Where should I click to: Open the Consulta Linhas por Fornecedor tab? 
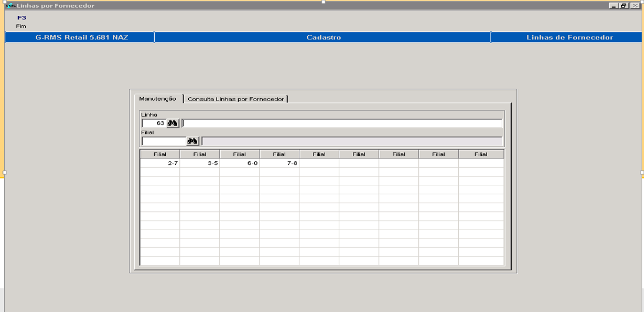click(x=236, y=99)
